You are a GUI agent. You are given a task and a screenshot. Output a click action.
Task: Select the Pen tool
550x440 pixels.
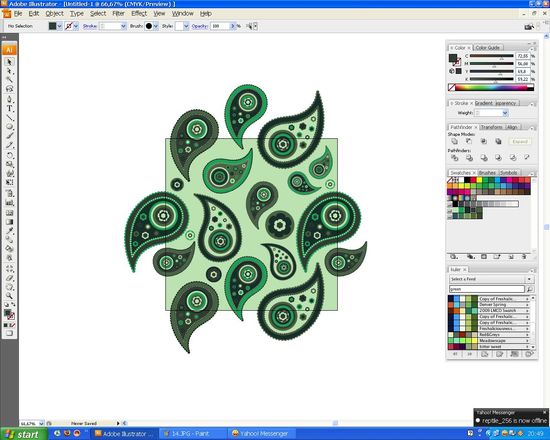click(9, 99)
